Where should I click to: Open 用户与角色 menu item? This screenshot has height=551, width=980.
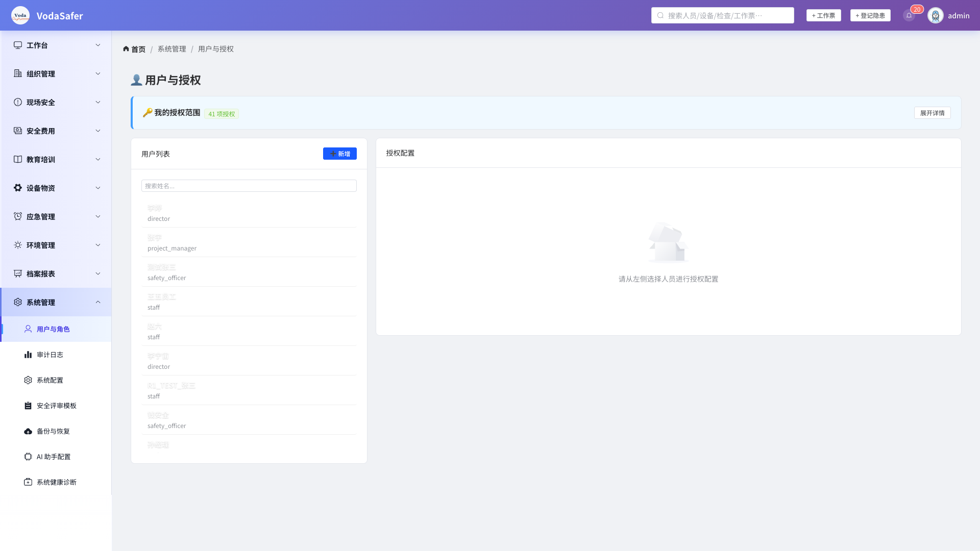tap(56, 329)
